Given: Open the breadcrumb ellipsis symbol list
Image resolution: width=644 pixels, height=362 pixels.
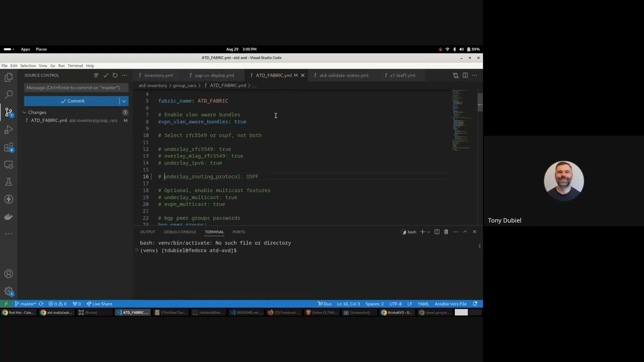Looking at the screenshot, I should coord(254,85).
